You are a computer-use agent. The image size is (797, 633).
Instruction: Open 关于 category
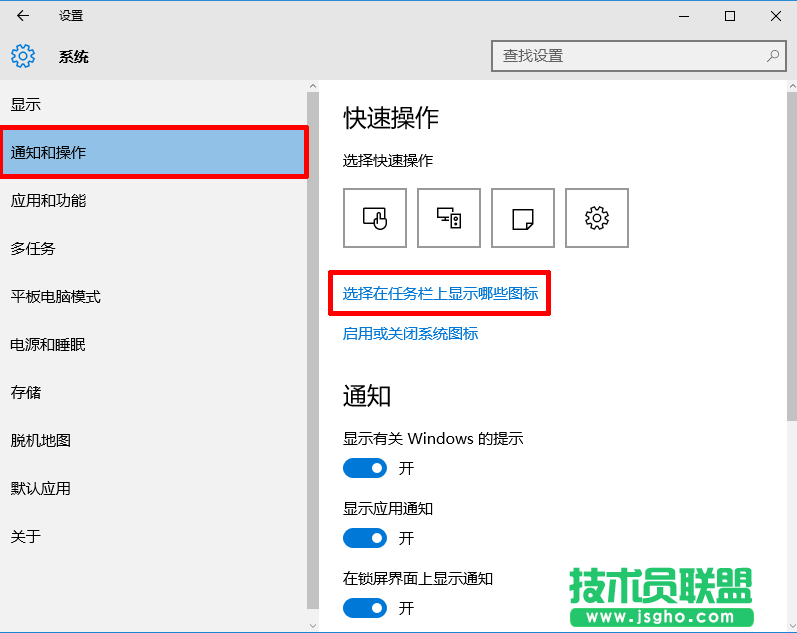154,536
